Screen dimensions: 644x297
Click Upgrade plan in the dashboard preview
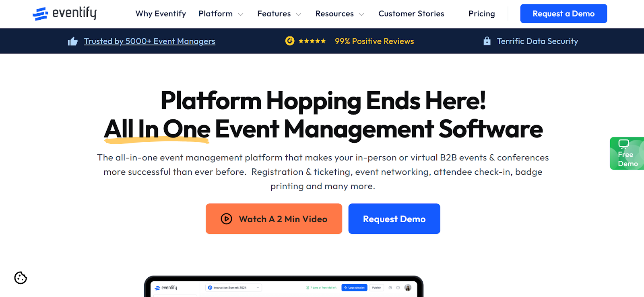point(354,288)
